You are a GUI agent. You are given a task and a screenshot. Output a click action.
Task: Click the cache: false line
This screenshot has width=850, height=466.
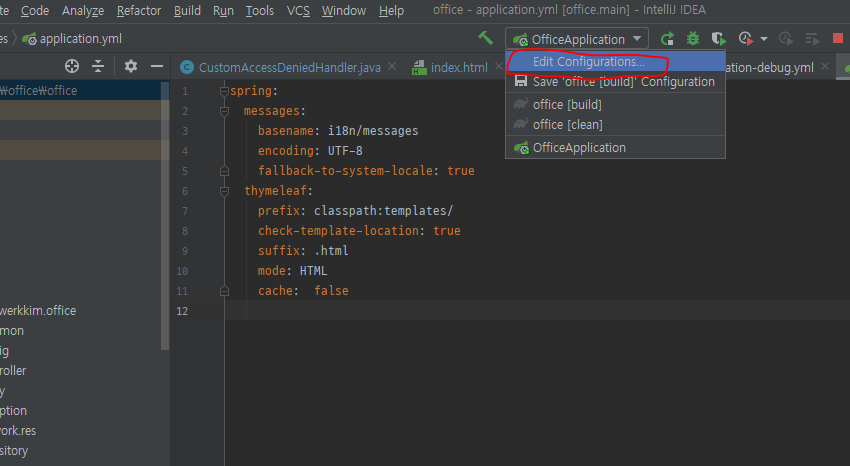click(x=303, y=291)
